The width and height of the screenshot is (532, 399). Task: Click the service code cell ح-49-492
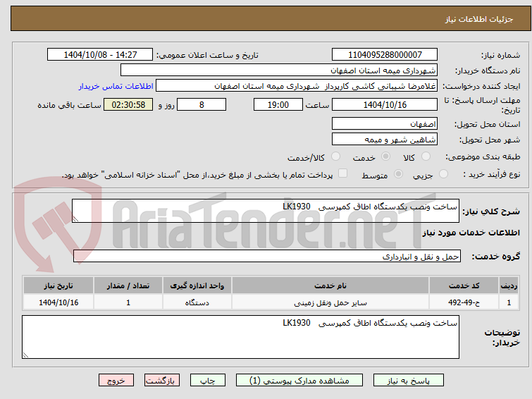pos(464,302)
